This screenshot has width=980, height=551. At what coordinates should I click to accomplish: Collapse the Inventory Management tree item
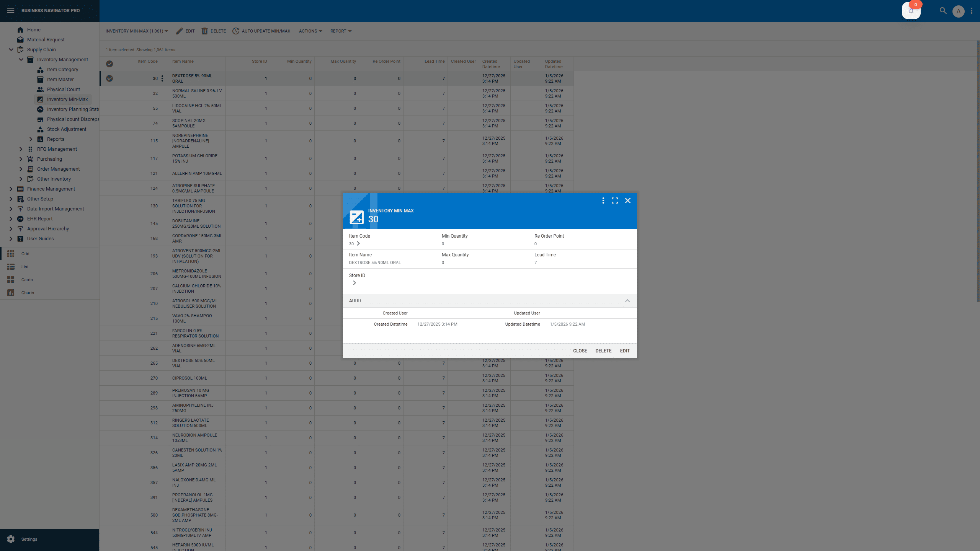coord(21,59)
